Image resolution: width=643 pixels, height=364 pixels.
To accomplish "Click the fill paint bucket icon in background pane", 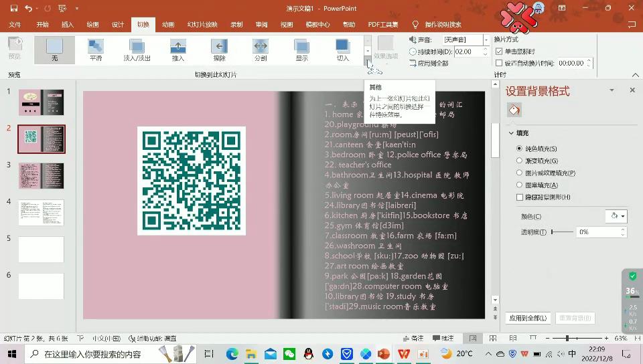I will click(x=514, y=110).
